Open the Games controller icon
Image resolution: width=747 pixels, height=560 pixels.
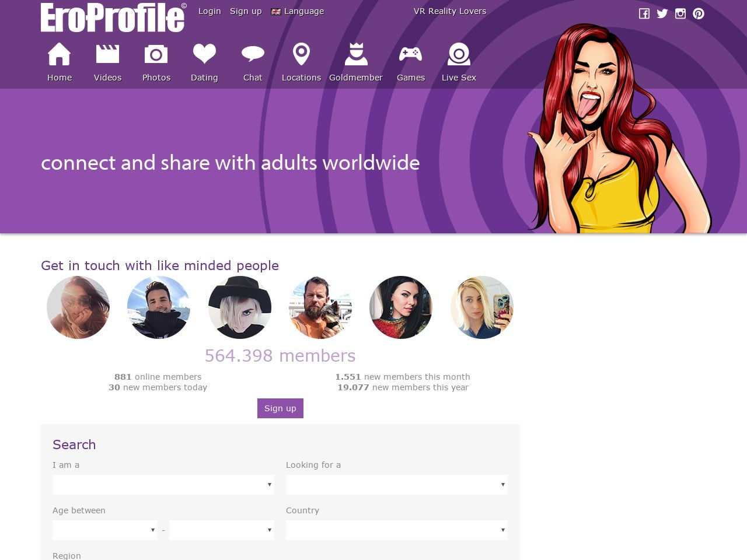click(x=410, y=54)
